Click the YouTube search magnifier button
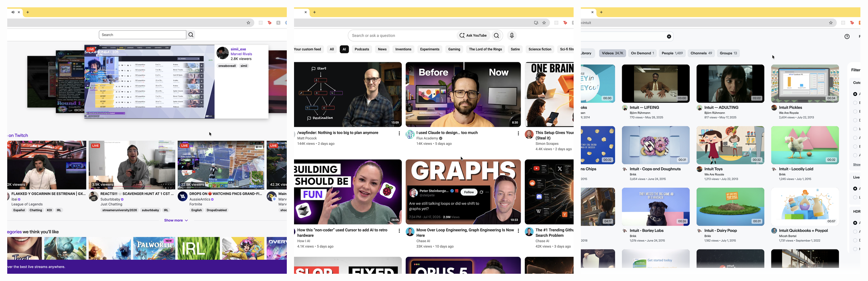 click(497, 35)
